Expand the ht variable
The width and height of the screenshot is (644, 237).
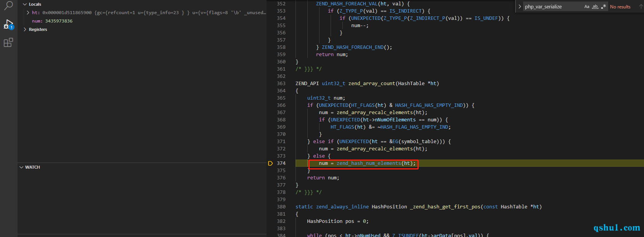[x=28, y=13]
